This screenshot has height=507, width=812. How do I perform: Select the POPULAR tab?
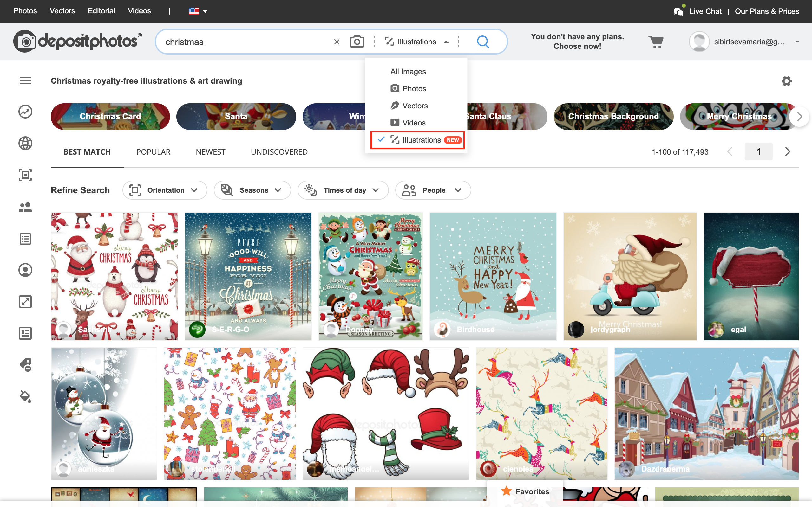click(153, 152)
